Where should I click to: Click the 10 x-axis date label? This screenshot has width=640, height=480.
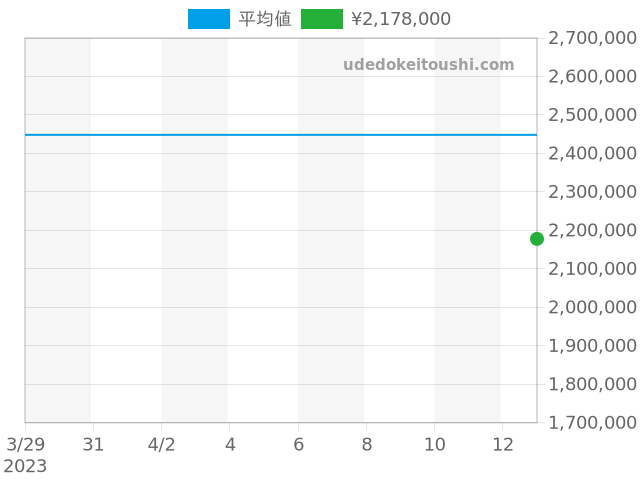[434, 444]
